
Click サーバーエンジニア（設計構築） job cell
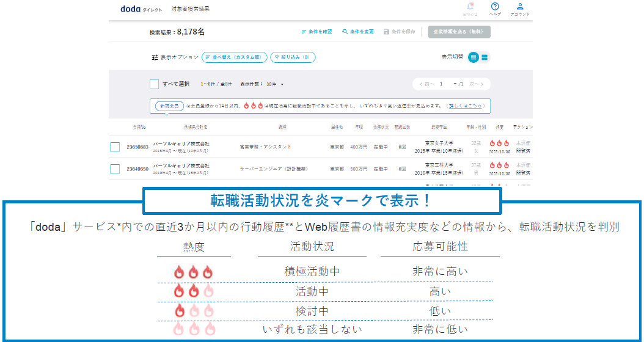[274, 169]
